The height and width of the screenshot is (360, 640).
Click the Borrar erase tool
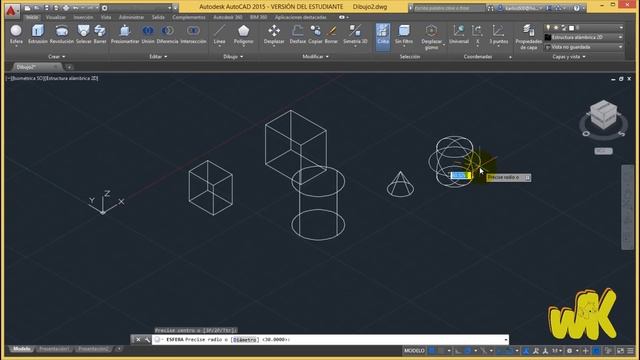(331, 34)
